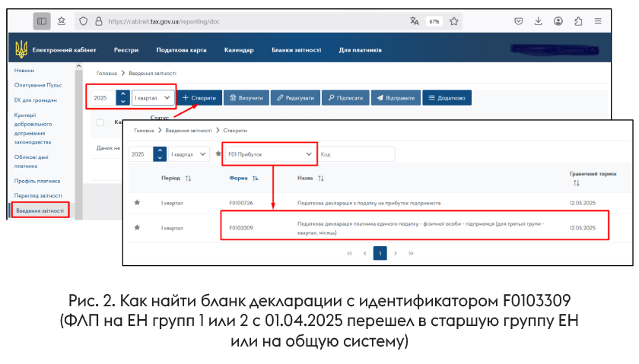Click the Код search input field
The image size is (639, 364).
[x=357, y=154]
